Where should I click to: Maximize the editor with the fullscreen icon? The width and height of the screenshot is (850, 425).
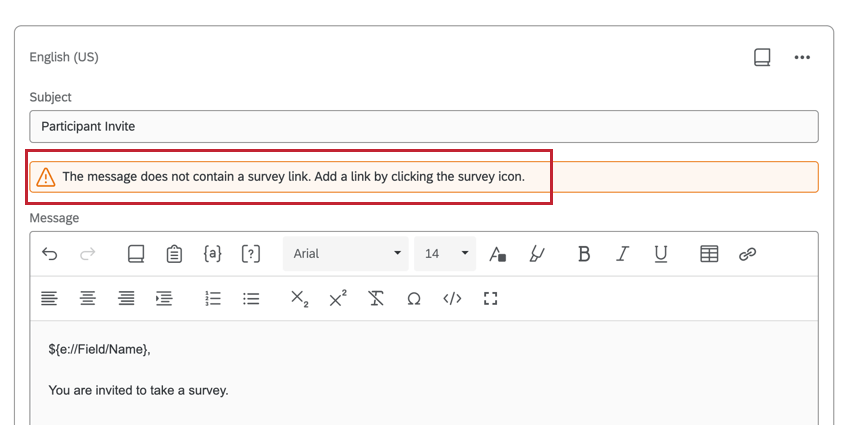490,298
